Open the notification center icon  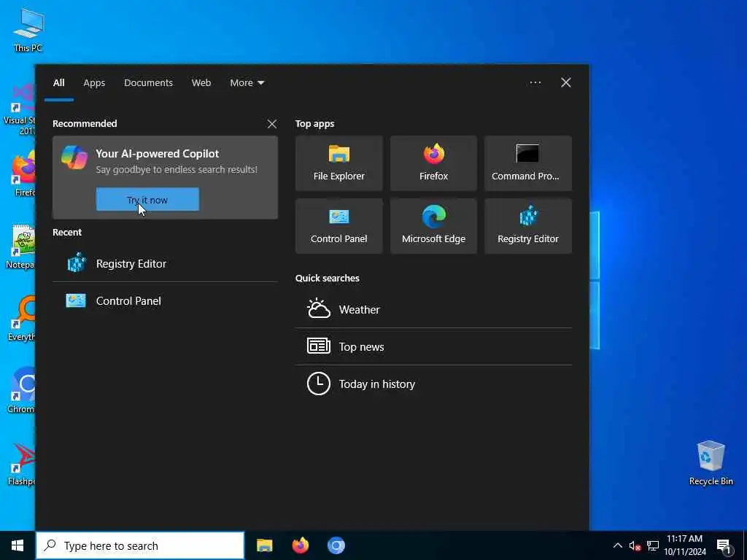pyautogui.click(x=724, y=546)
